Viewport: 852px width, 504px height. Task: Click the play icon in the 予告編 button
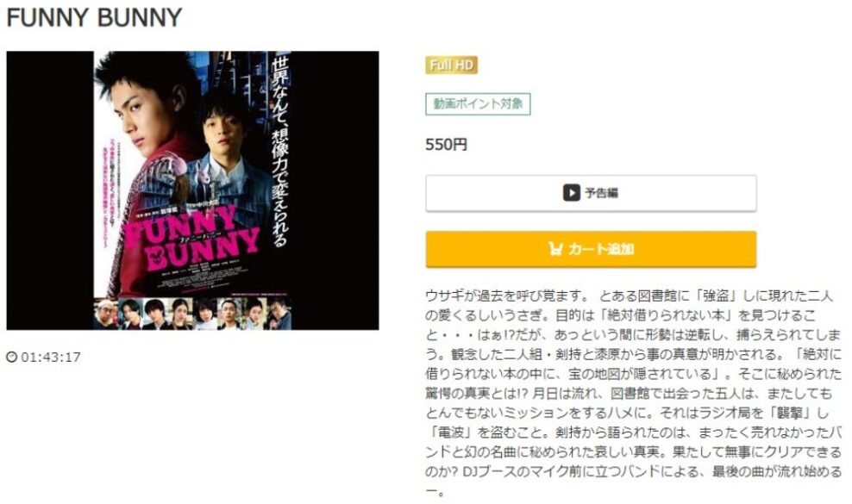[x=571, y=193]
